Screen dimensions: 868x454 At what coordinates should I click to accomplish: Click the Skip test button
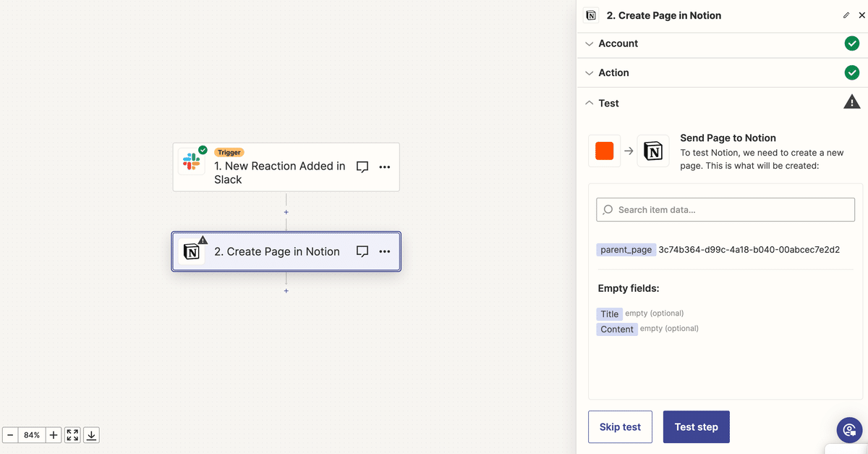click(x=620, y=426)
